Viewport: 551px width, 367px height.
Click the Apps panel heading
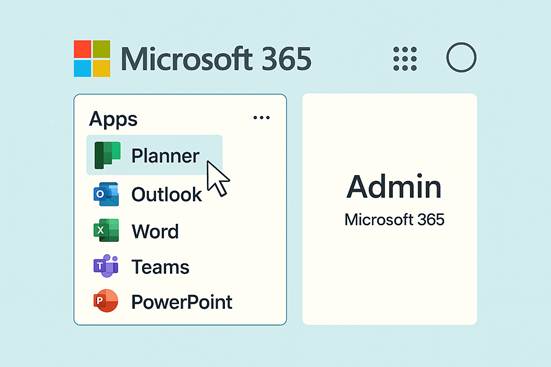[113, 120]
